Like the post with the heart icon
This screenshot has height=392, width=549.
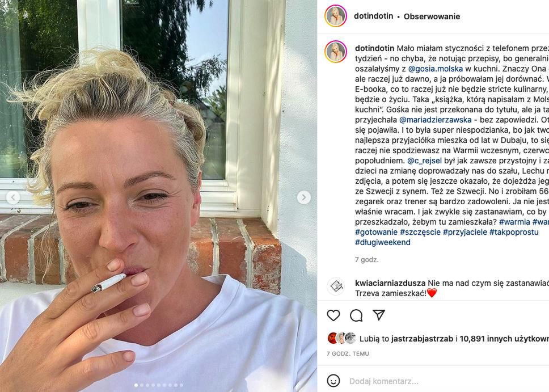(333, 315)
